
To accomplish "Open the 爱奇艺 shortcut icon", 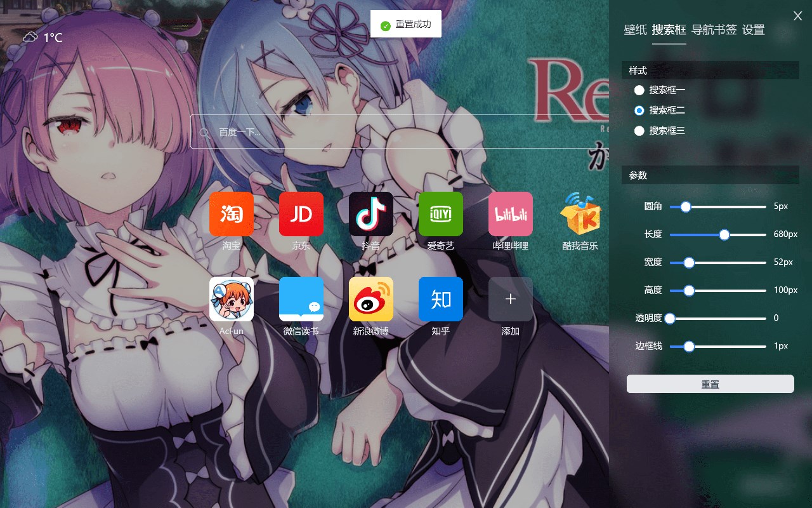I will point(441,214).
